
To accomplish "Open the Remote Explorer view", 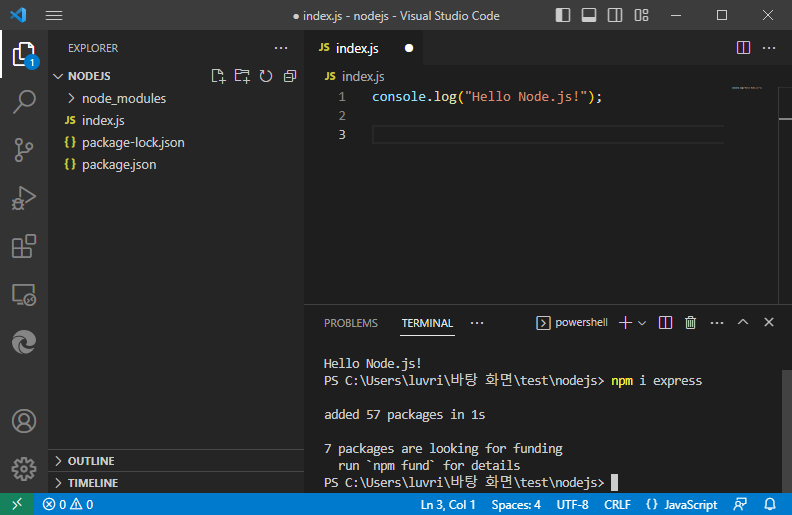I will 24,295.
